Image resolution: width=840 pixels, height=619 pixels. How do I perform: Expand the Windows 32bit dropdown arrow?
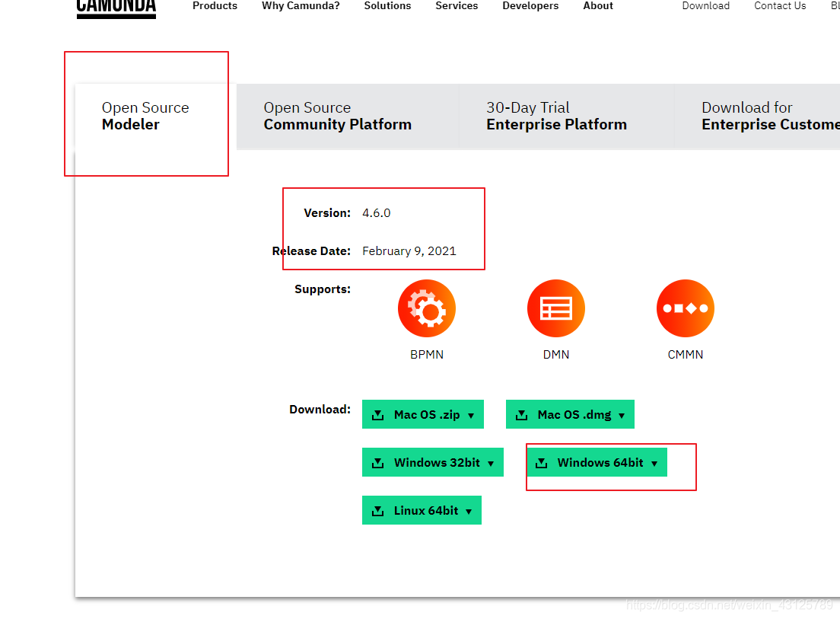tap(491, 464)
